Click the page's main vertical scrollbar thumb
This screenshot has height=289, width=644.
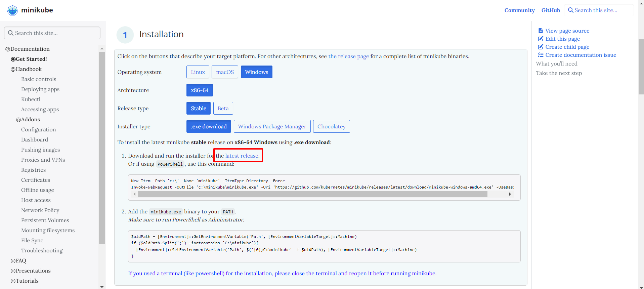[641, 67]
